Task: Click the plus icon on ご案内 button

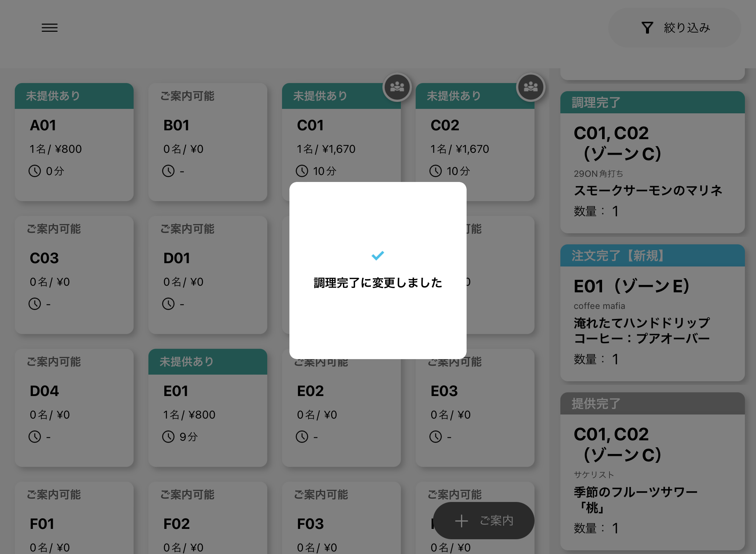Action: tap(461, 521)
